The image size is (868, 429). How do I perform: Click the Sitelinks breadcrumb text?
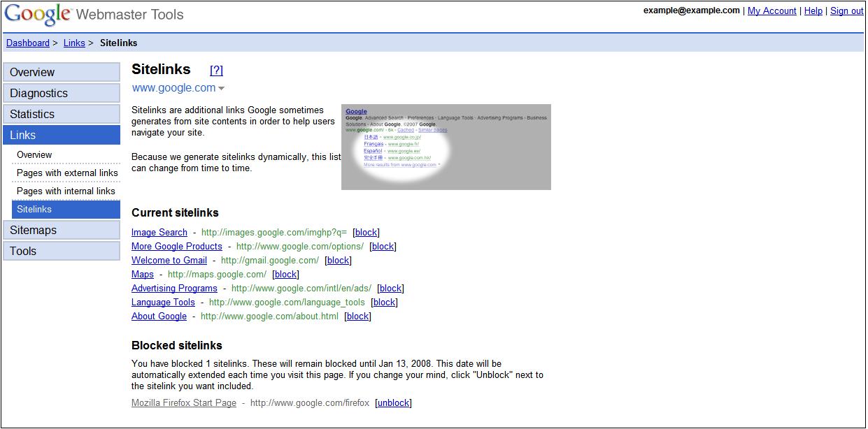[119, 43]
